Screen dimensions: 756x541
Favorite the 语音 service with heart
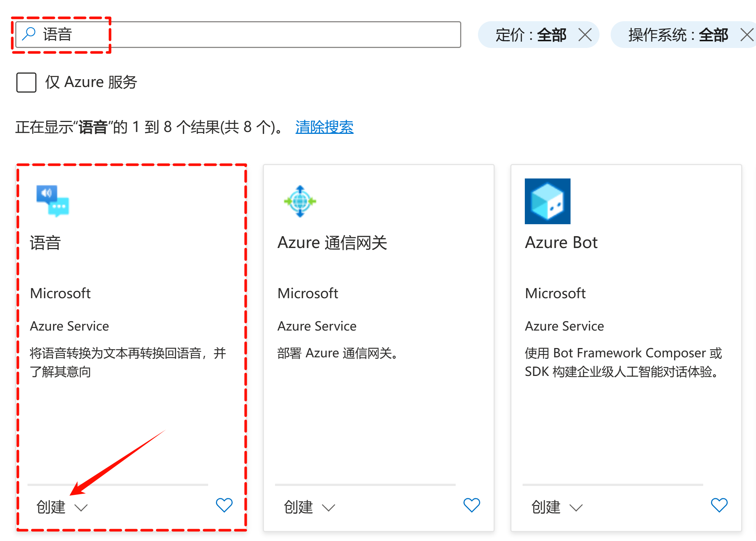224,505
